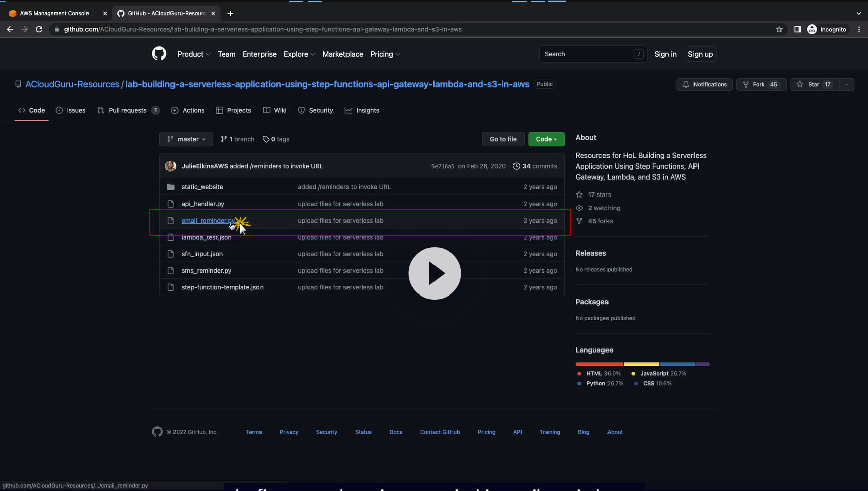Switch to AWS Management Console browser tab
The width and height of the screenshot is (868, 491).
coord(54,13)
